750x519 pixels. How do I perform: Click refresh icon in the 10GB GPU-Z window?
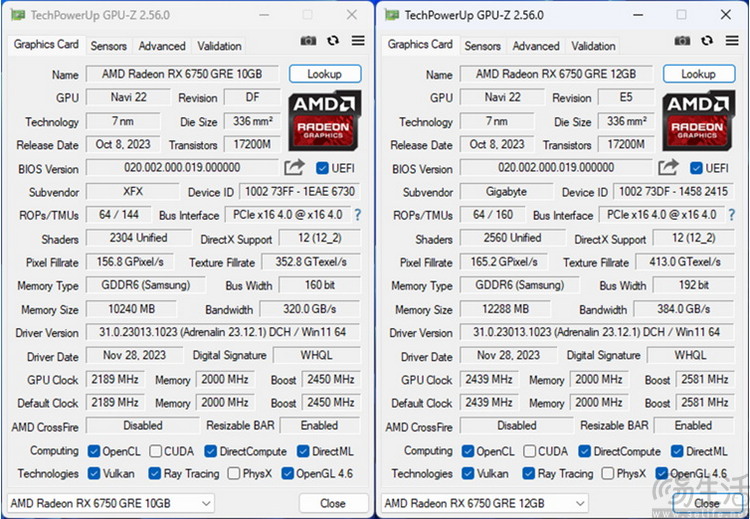[x=333, y=41]
